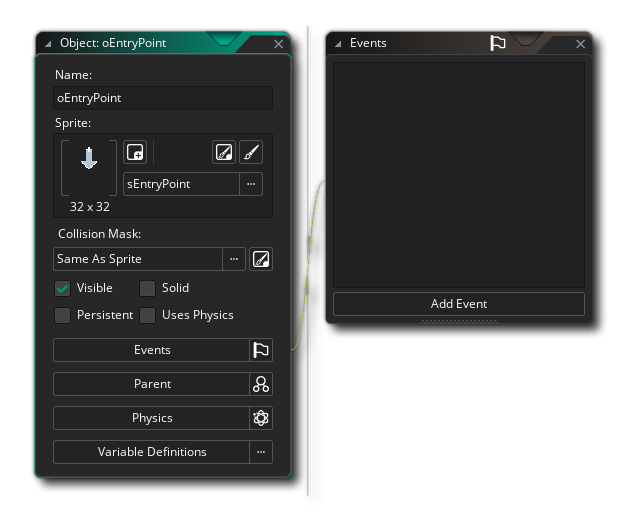Collapse the Object oEntryPoint window triangle
The height and width of the screenshot is (516, 624).
[48, 44]
